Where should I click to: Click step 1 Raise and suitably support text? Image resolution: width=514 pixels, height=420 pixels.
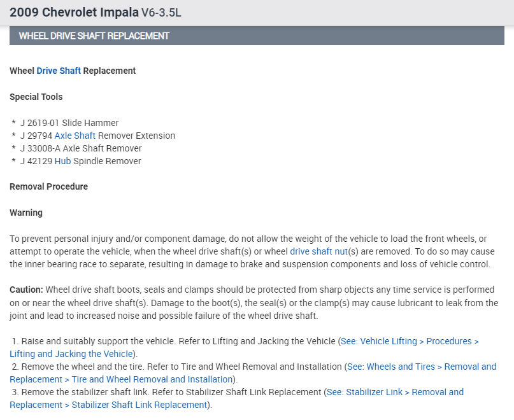point(89,341)
